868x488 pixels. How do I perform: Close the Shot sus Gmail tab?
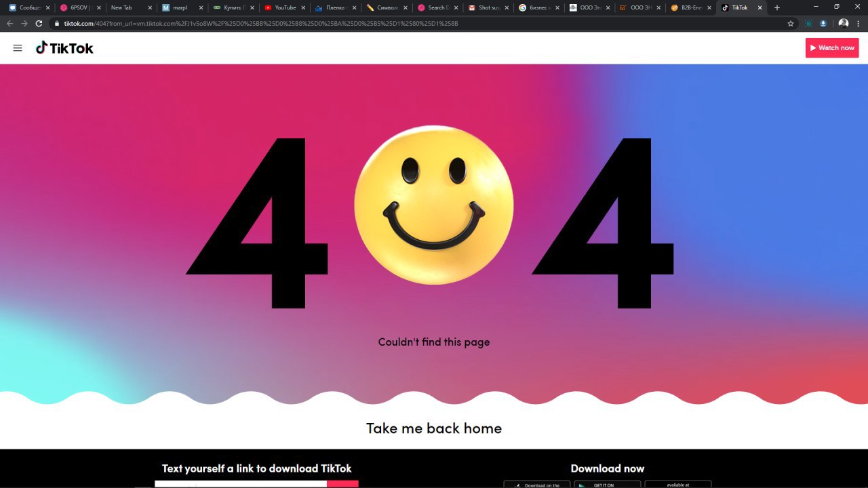pyautogui.click(x=507, y=7)
